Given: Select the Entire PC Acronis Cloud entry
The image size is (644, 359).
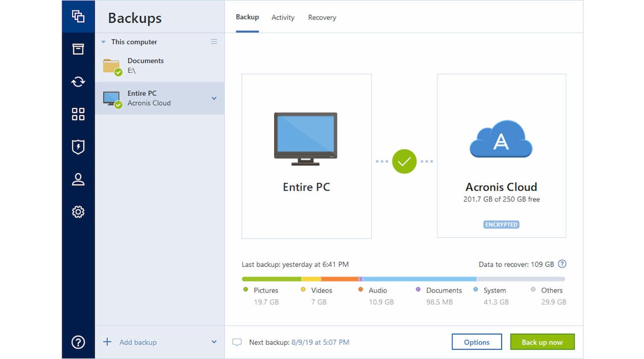Looking at the screenshot, I should point(160,98).
